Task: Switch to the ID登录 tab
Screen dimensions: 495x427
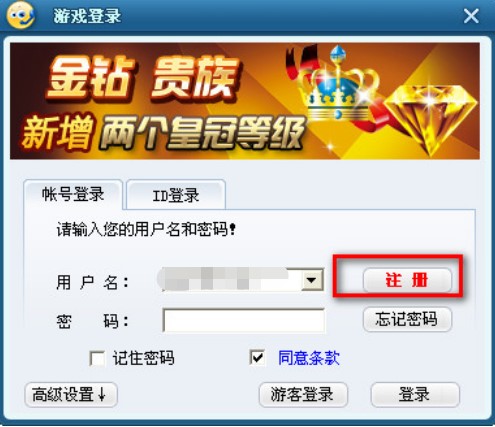Action: (176, 195)
